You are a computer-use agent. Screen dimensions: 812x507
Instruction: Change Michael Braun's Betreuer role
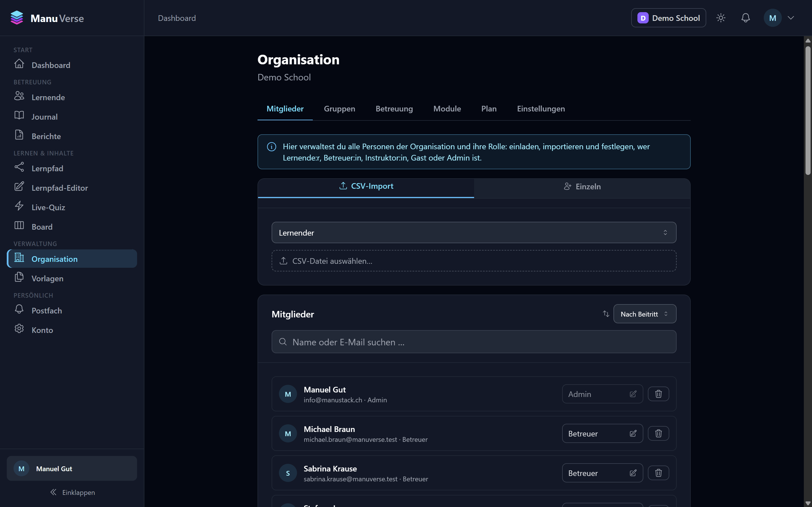click(x=602, y=433)
